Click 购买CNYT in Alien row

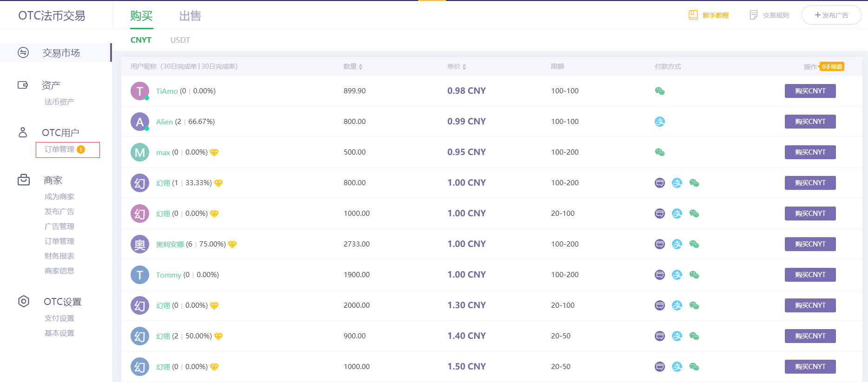click(x=810, y=122)
